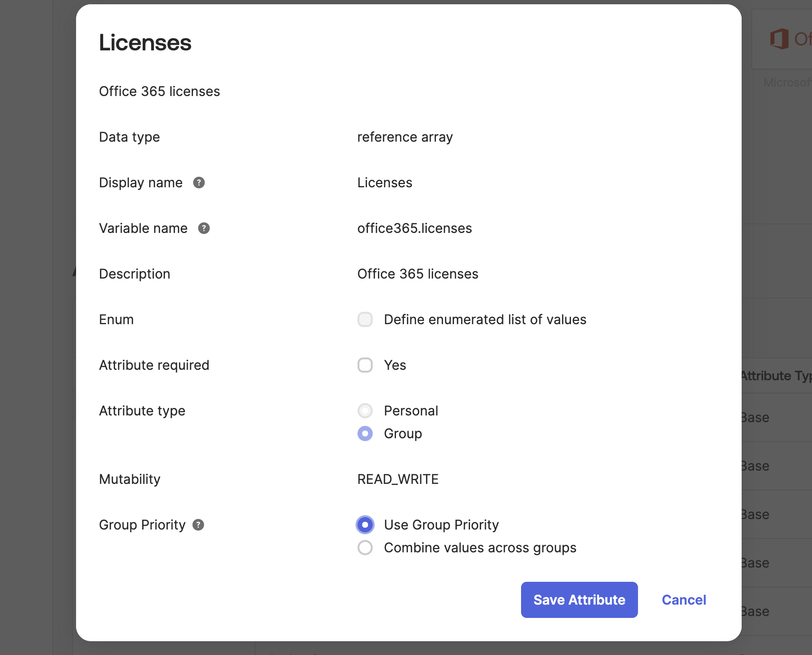Click the Enum label

pos(116,319)
